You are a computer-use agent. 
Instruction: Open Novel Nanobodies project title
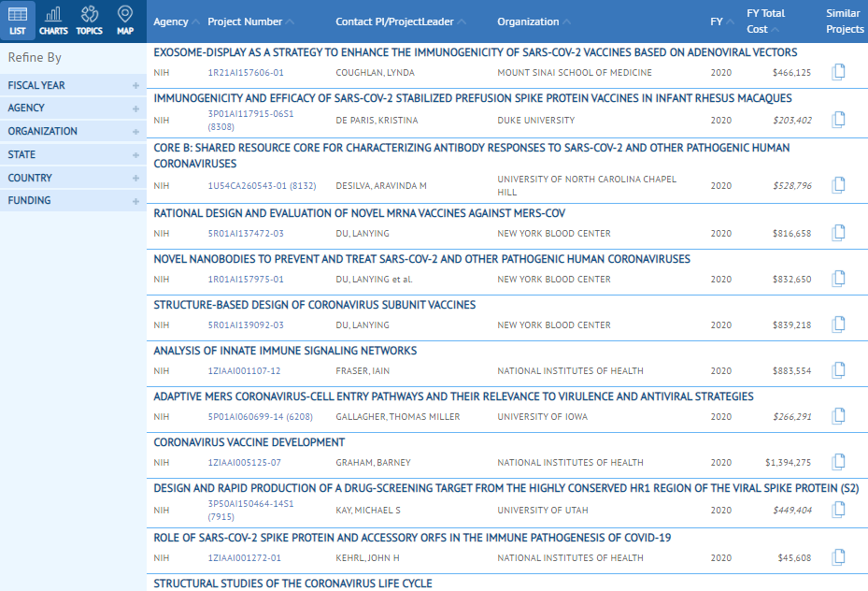421,259
